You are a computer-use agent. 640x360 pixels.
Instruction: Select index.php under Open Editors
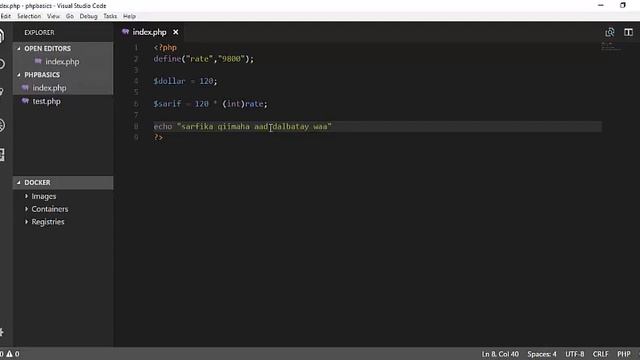(63, 62)
